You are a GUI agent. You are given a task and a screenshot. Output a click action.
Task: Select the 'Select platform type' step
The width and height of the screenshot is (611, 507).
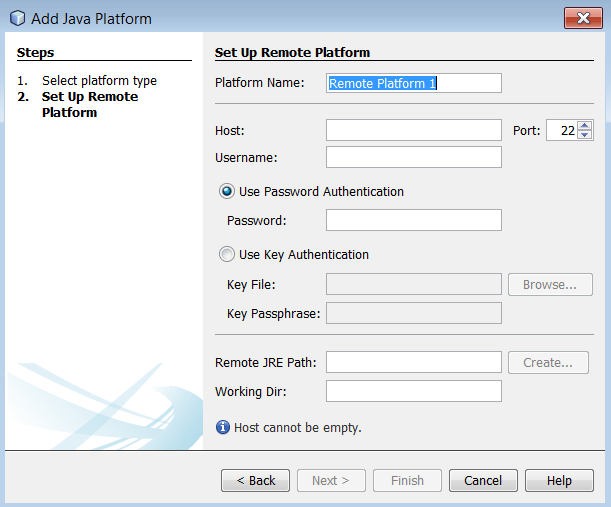(99, 80)
